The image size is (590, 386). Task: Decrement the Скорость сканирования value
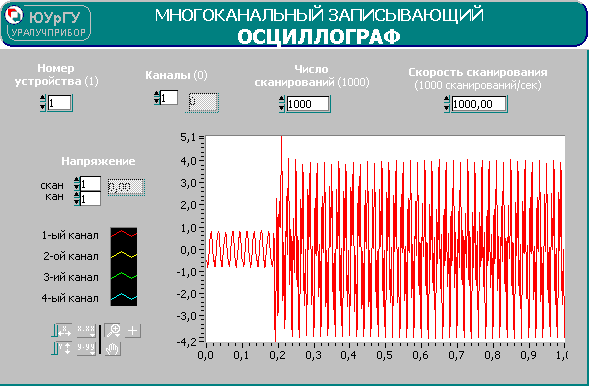pos(447,108)
